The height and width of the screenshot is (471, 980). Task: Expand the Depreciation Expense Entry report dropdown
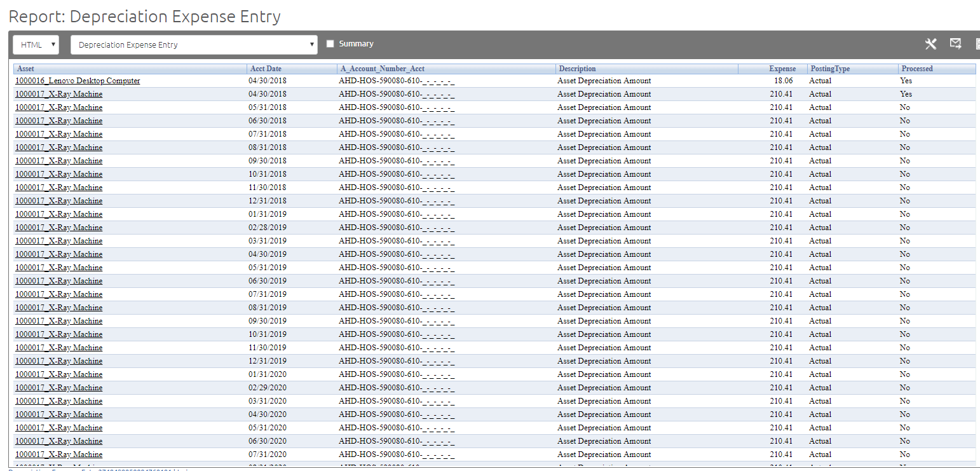(x=194, y=44)
